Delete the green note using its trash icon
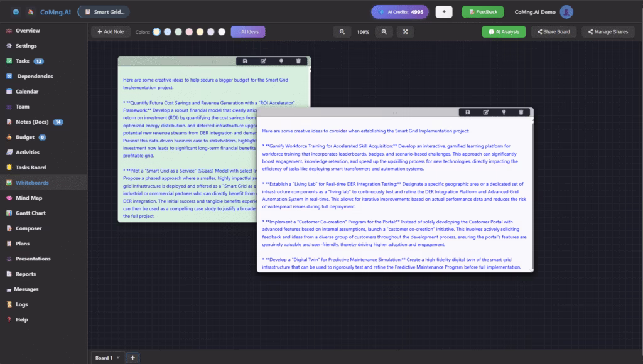 (298, 61)
